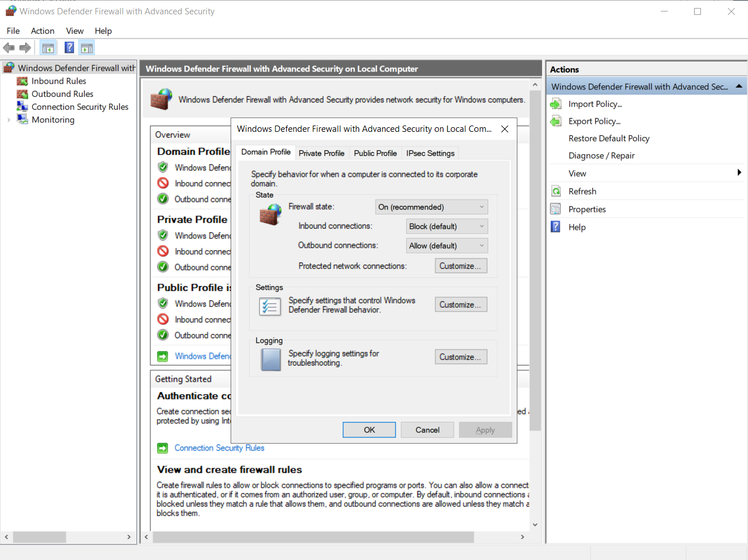
Task: Open Properties from the Actions pane
Action: point(587,209)
